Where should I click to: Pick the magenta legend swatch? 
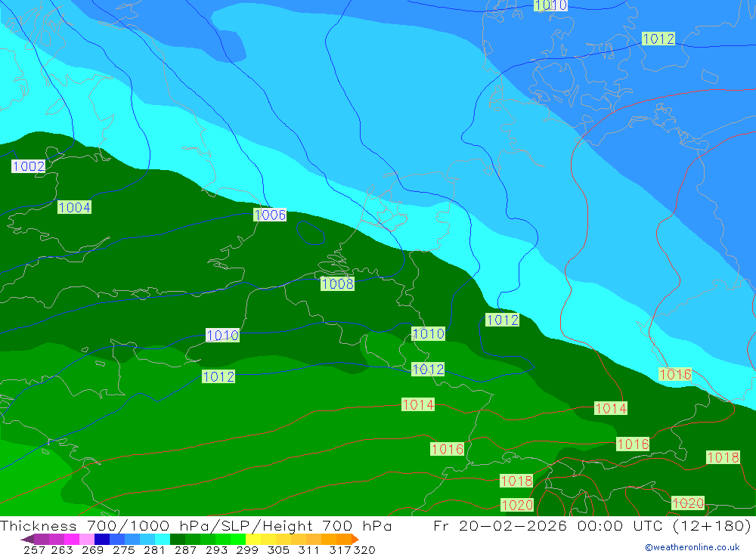tap(72, 539)
